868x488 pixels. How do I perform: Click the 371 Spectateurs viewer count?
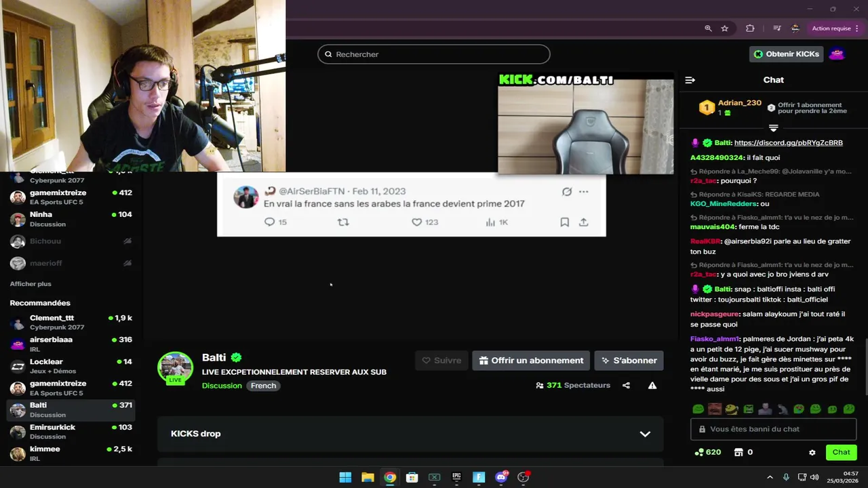[573, 385]
